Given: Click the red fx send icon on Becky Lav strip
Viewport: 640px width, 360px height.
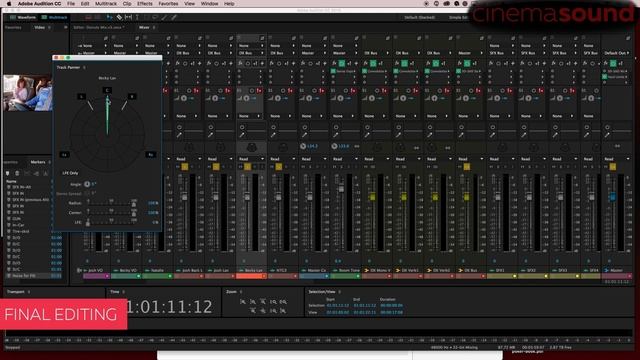Looking at the screenshot, I should [259, 91].
